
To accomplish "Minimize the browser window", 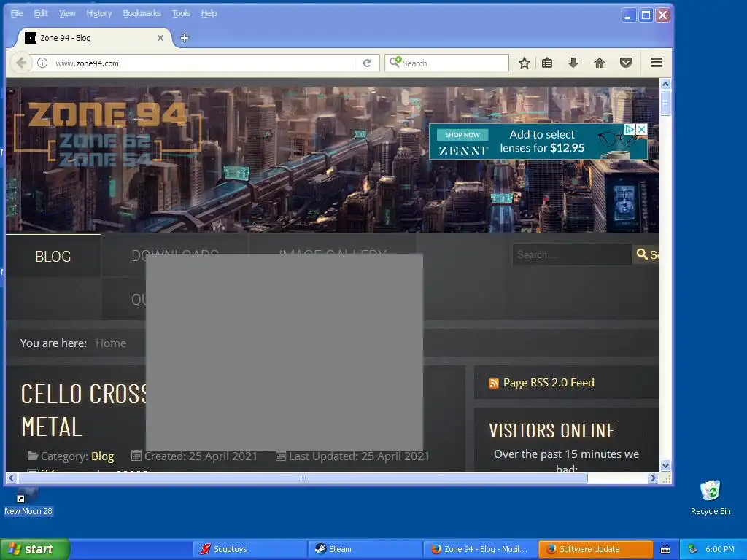I will [628, 15].
